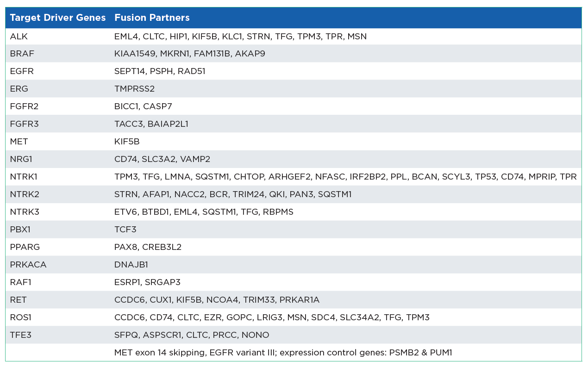Select the BRAF gene cell
The width and height of the screenshot is (588, 367).
(22, 54)
